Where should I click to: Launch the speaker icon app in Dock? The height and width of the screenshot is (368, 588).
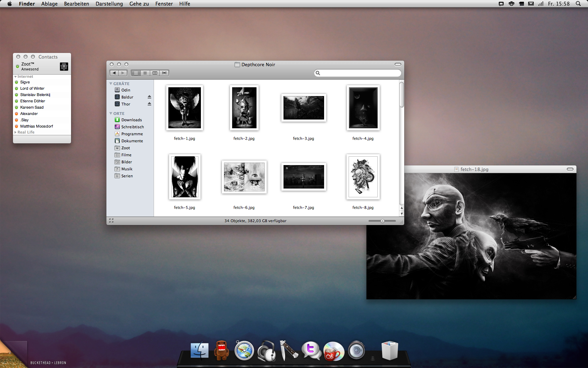357,350
